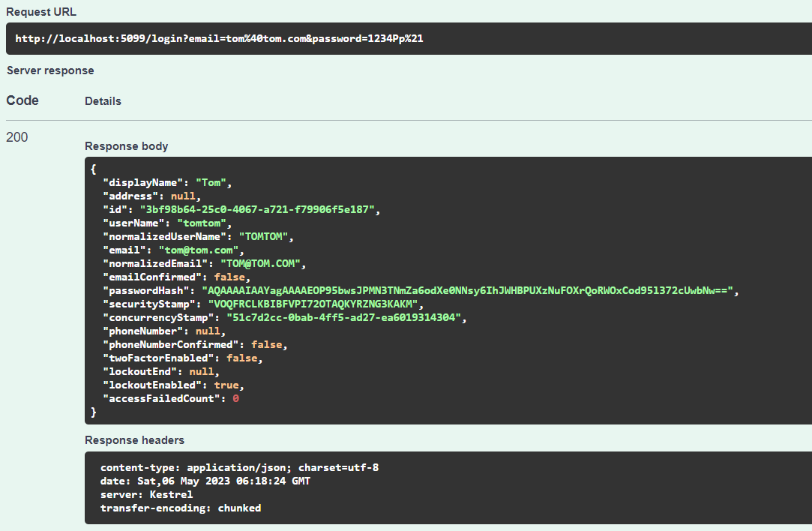Click the 'server: Kestrel' header line

click(146, 494)
